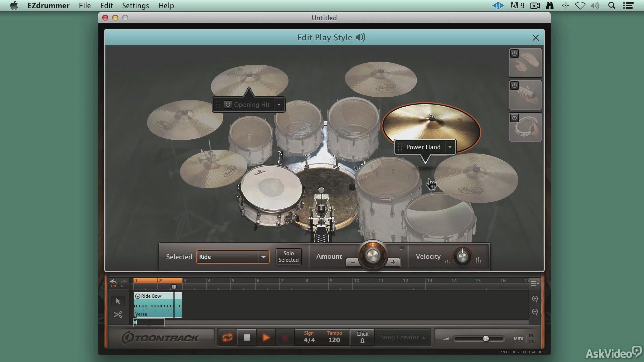Open the Amount options menu icon

click(402, 248)
